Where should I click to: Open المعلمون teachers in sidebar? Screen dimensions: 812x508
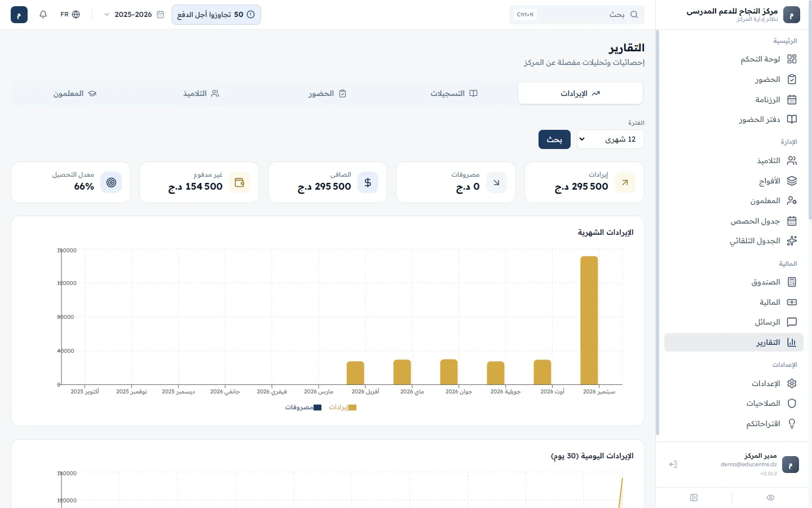point(734,201)
